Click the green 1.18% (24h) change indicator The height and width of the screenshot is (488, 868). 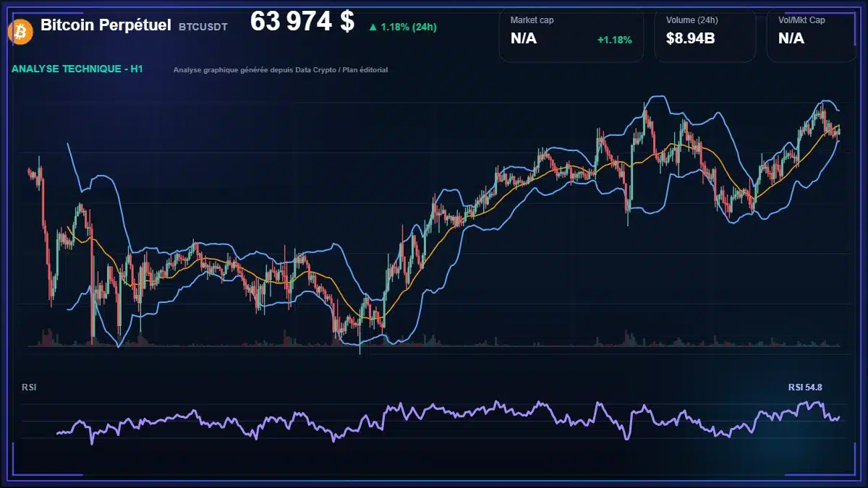402,27
